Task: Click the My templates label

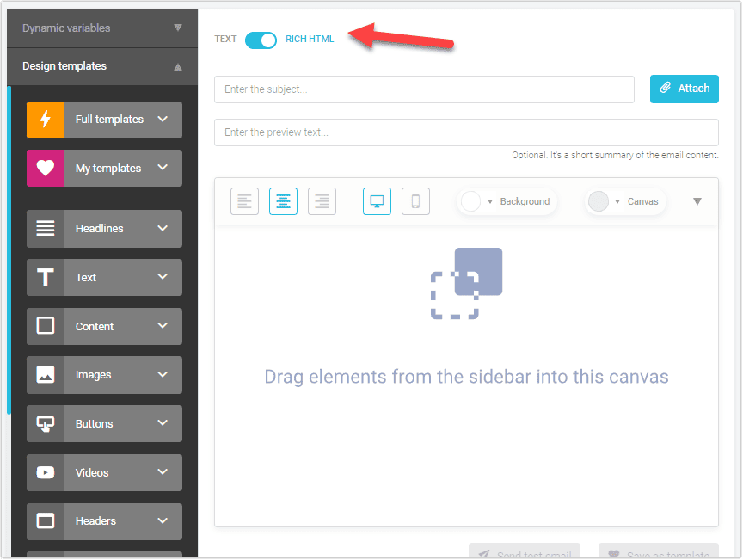Action: pyautogui.click(x=108, y=169)
